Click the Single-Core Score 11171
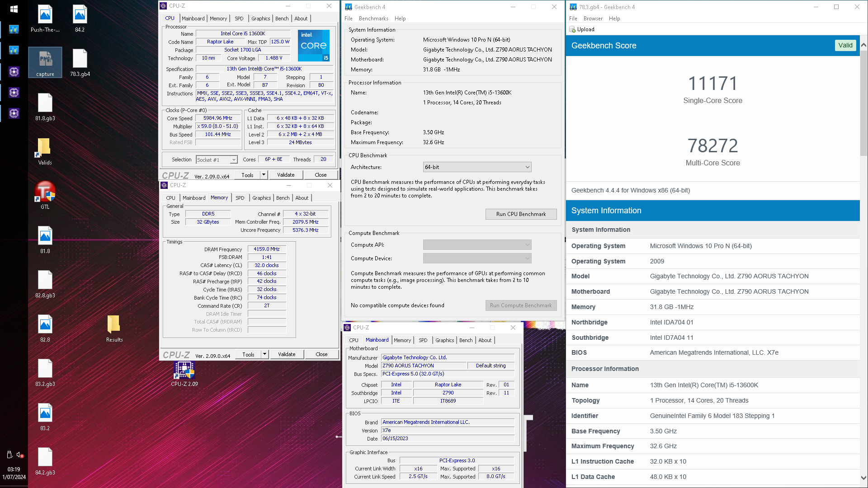The image size is (868, 488). (x=712, y=83)
